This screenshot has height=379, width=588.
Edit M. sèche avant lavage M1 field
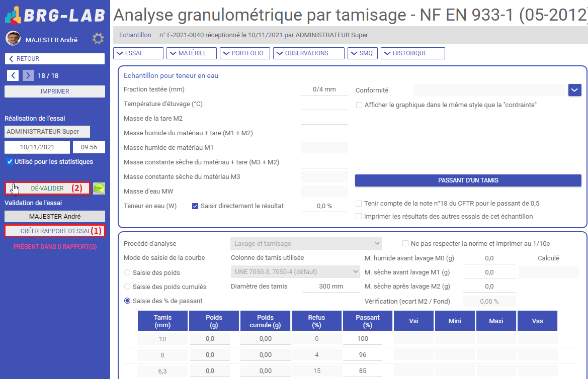coord(489,272)
